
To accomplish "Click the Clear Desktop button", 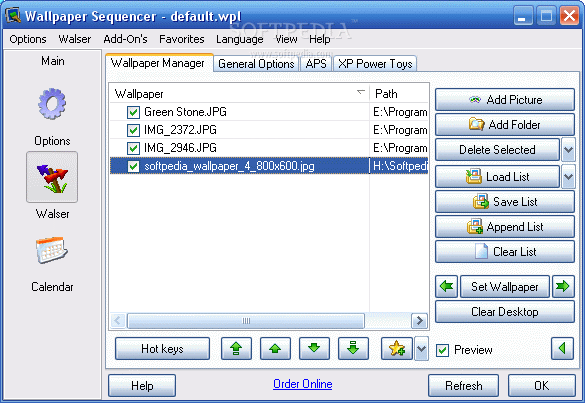I will pyautogui.click(x=505, y=312).
